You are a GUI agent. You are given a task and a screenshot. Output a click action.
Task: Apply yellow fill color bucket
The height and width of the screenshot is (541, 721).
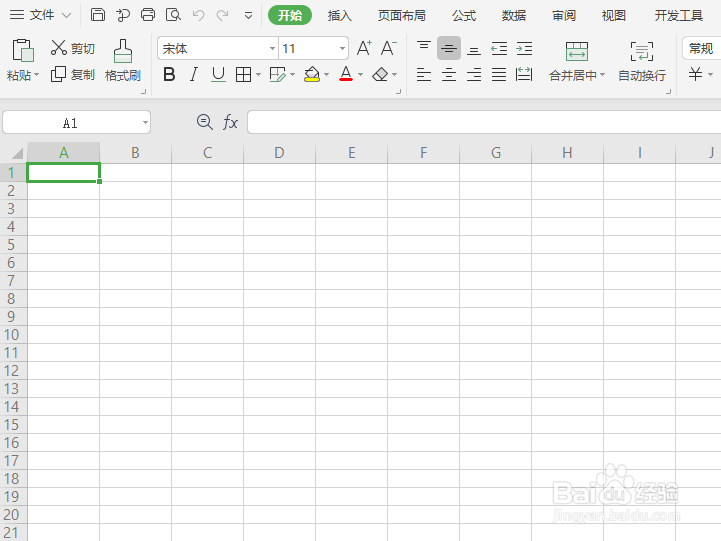tap(312, 74)
